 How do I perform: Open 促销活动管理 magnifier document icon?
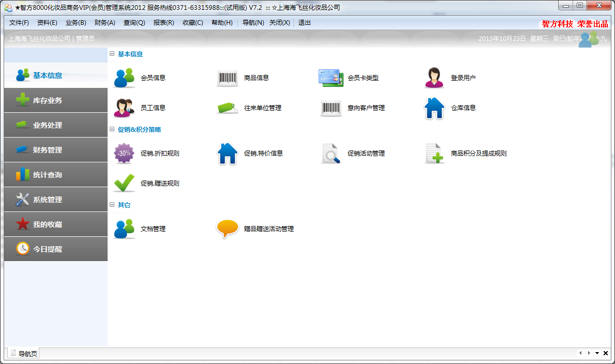[331, 154]
